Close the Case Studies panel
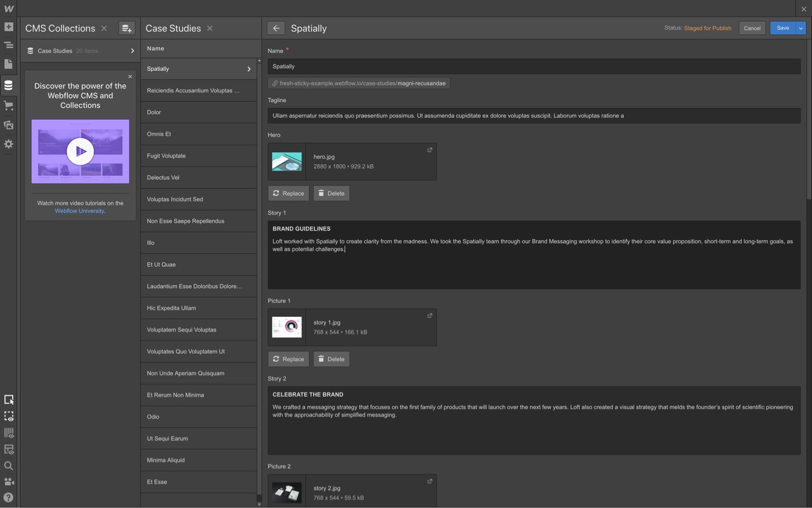This screenshot has height=508, width=812. 210,28
